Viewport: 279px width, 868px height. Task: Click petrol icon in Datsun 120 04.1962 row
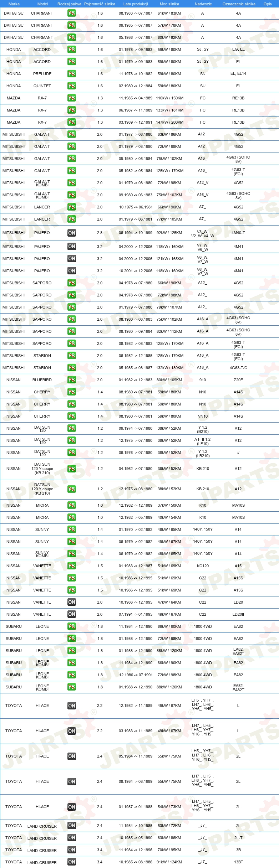tap(72, 469)
